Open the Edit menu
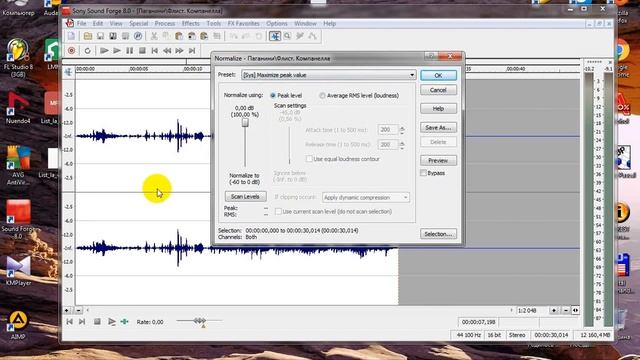 pyautogui.click(x=98, y=24)
